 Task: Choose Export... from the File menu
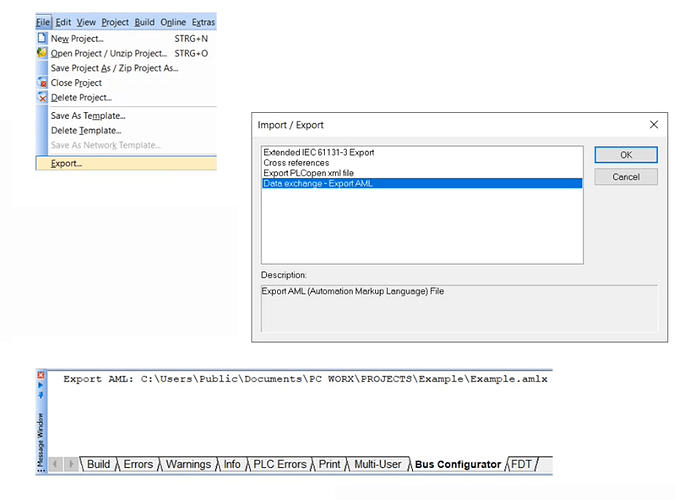click(67, 163)
